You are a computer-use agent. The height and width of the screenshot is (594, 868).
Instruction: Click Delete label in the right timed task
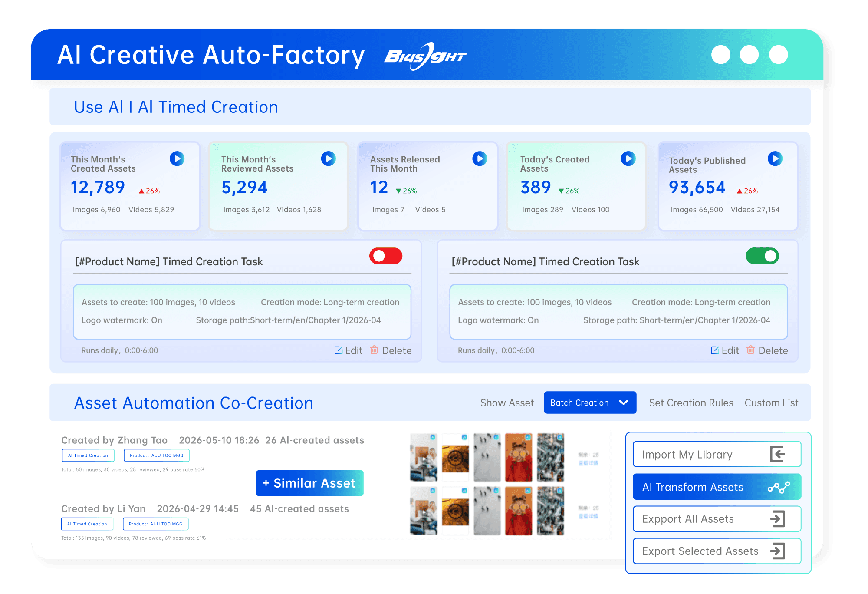(773, 350)
